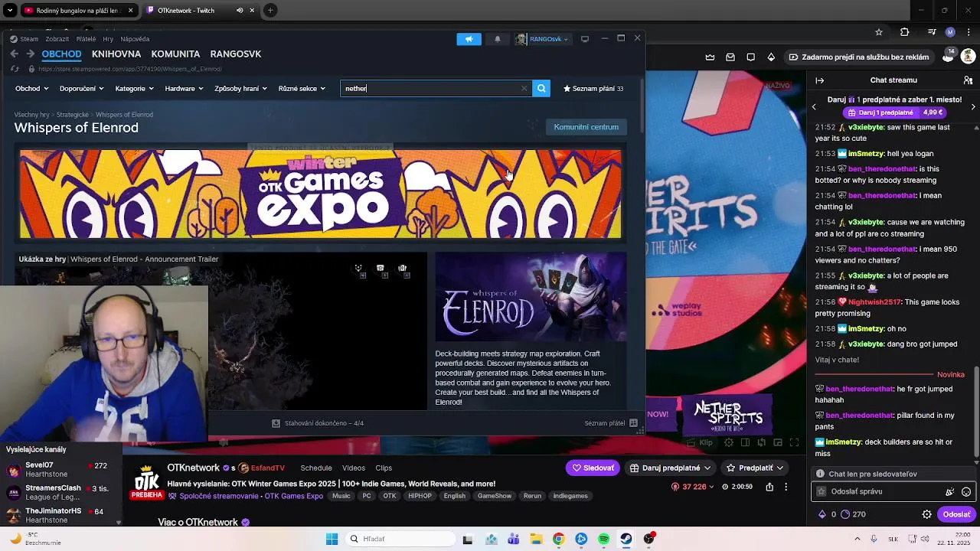
Task: Switch to the KNIHOVNA tab
Action: (x=116, y=54)
